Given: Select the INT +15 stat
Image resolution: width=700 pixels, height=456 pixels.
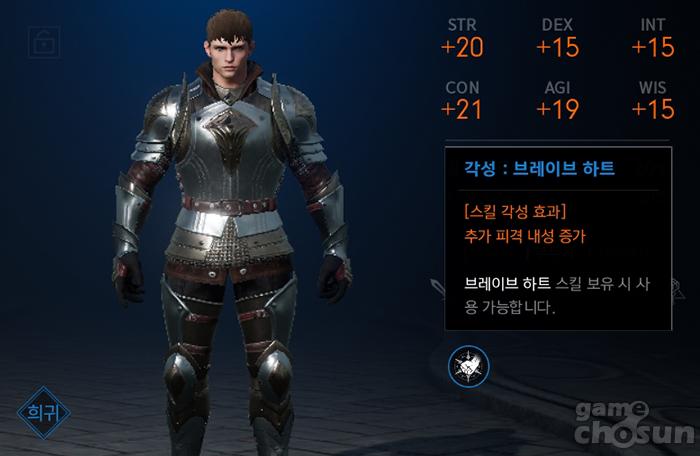Looking at the screenshot, I should [x=653, y=38].
